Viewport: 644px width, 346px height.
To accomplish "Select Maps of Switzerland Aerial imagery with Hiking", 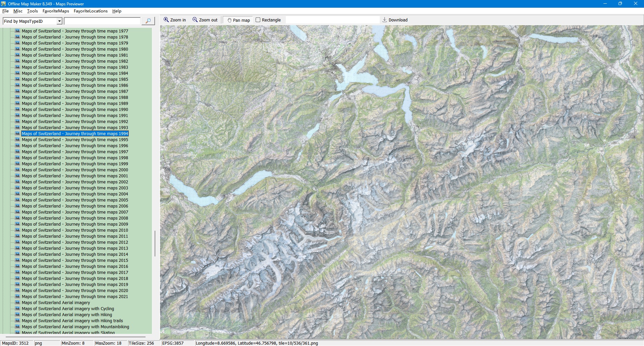I will pyautogui.click(x=67, y=315).
